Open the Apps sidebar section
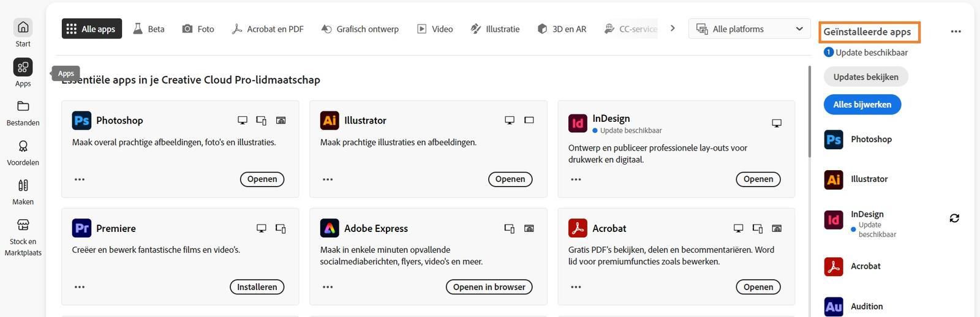Screen dimensions: 980x317 (x=23, y=73)
